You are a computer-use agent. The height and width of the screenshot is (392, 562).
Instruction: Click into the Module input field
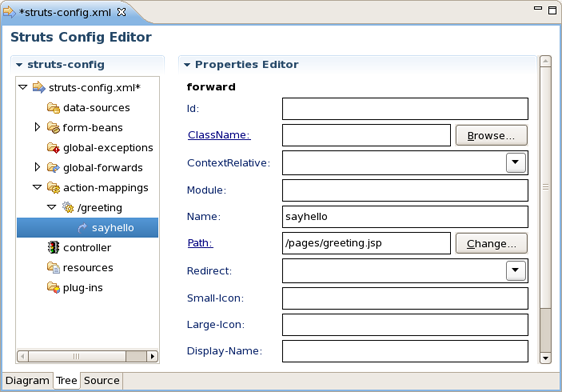pyautogui.click(x=405, y=190)
